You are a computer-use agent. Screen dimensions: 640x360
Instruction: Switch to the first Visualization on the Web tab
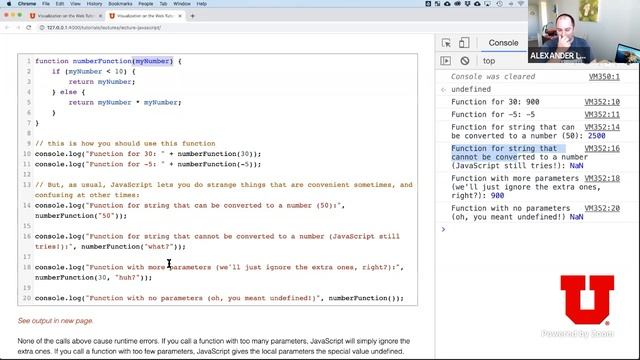(x=66, y=16)
